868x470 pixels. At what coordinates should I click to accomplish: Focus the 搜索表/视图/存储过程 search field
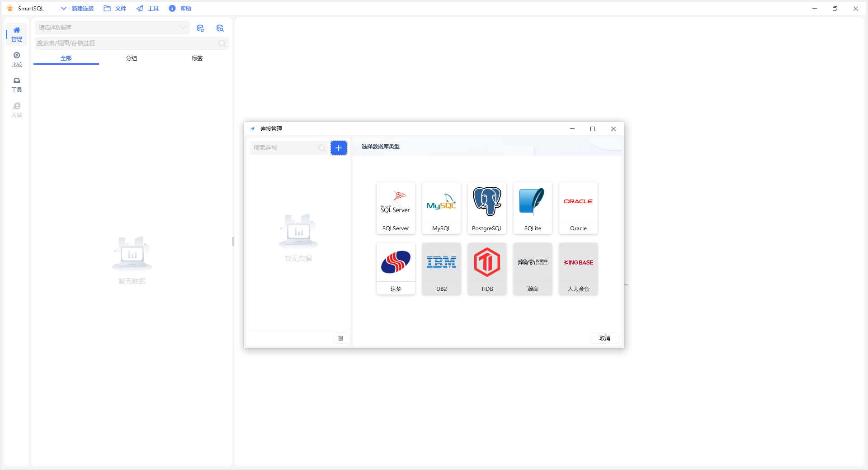point(132,43)
